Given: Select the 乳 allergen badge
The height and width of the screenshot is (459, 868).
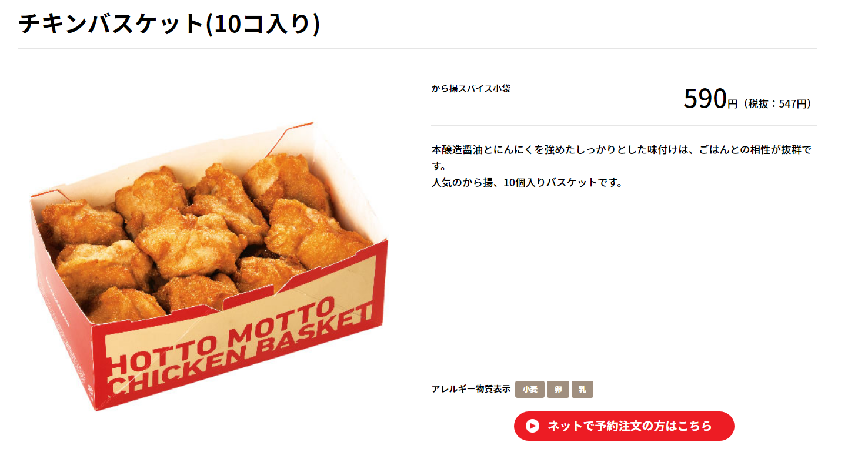Looking at the screenshot, I should (582, 390).
